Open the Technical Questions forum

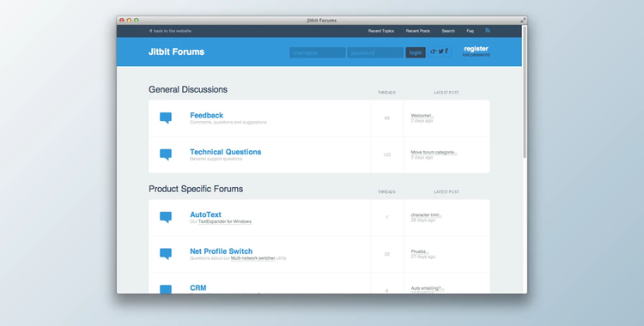coord(226,152)
